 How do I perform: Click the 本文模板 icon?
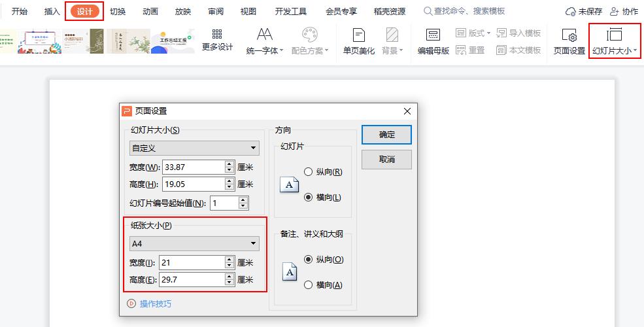(x=501, y=50)
